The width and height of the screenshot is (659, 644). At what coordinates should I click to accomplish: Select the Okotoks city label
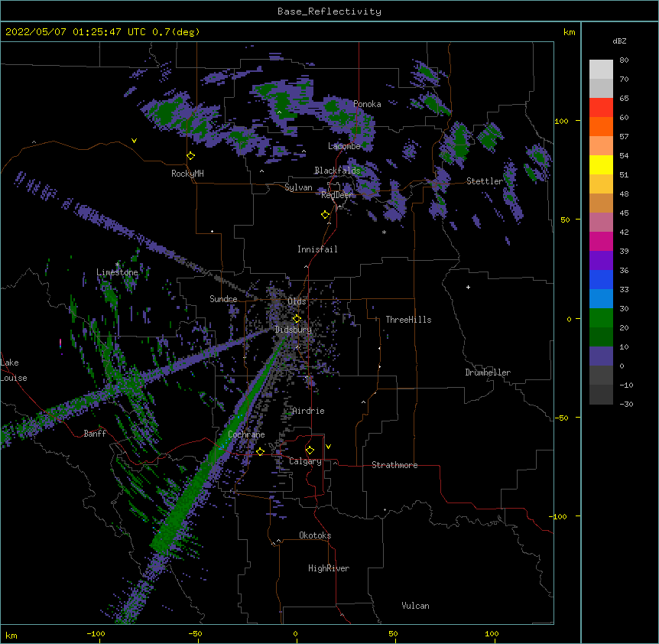pos(315,535)
